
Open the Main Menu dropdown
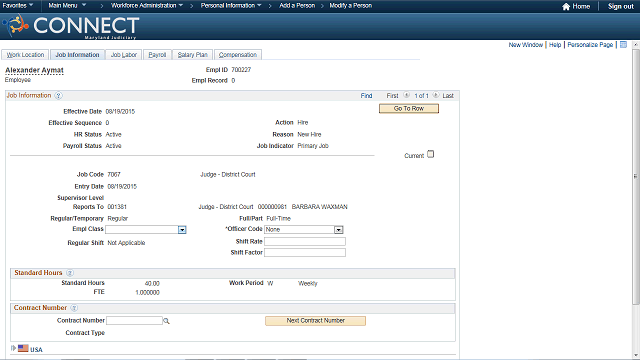pos(67,5)
